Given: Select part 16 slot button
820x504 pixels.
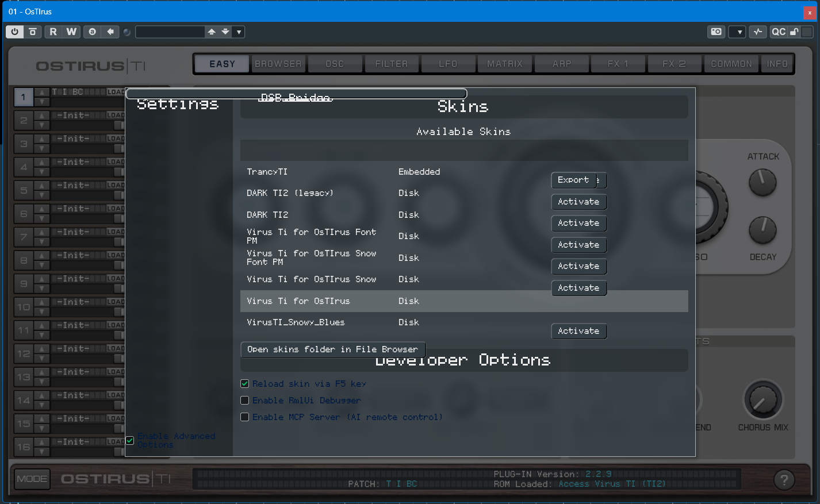Looking at the screenshot, I should [24, 447].
